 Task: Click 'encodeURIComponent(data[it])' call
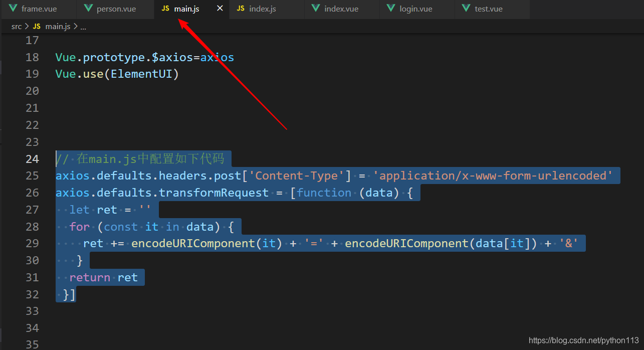pos(441,243)
